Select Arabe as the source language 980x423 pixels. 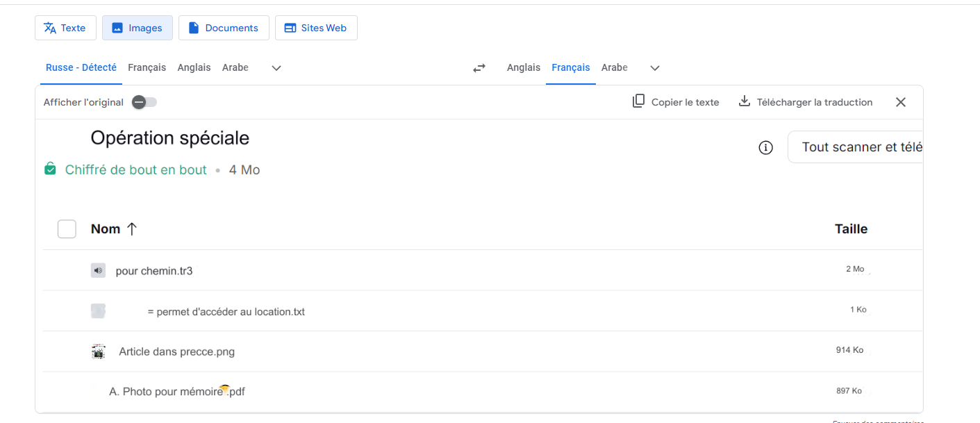tap(235, 67)
